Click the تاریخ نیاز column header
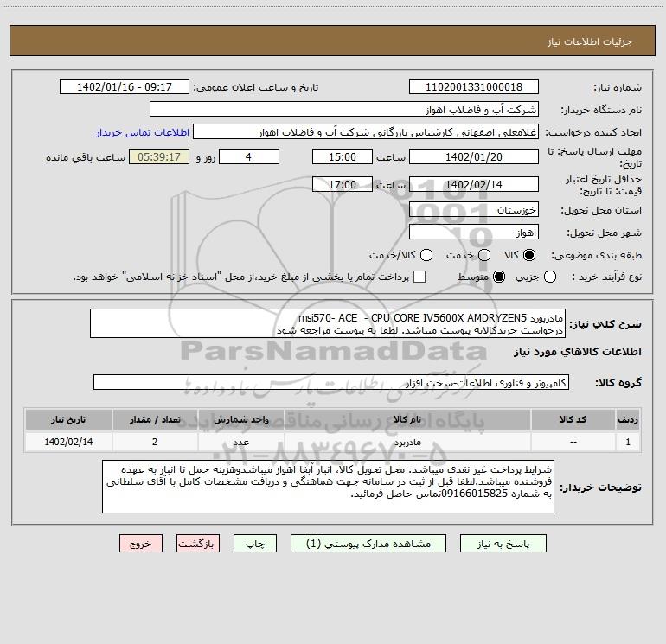666x644 pixels. click(68, 419)
